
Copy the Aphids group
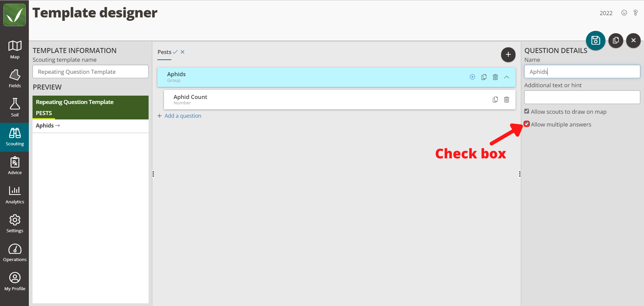tap(484, 77)
